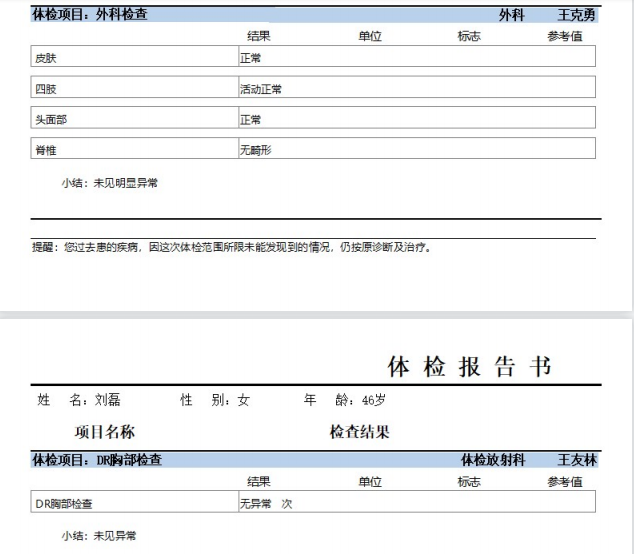Click the 正常 result in the 头面部 row

click(x=250, y=120)
